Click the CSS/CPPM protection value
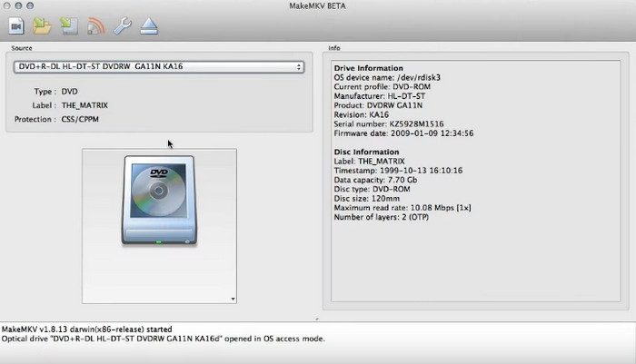The image size is (636, 364). [80, 119]
